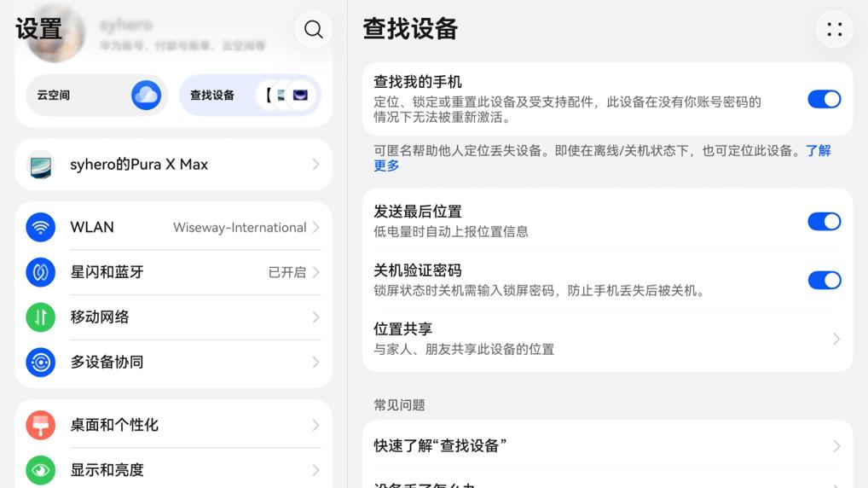868x488 pixels.
Task: Open 多设备协同 row chevron
Action: 315,363
